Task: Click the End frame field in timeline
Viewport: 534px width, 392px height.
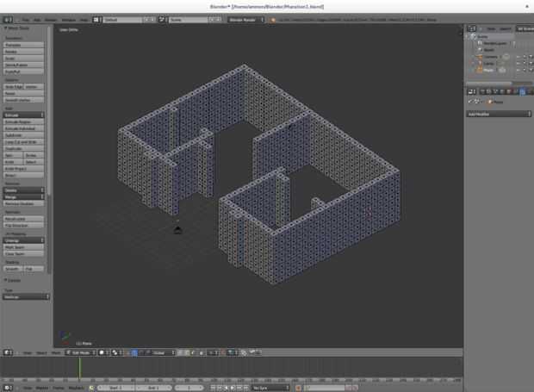Action: [x=155, y=388]
